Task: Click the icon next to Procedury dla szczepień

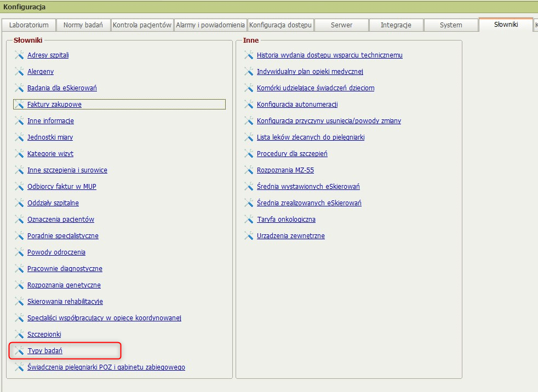Action: pyautogui.click(x=249, y=154)
